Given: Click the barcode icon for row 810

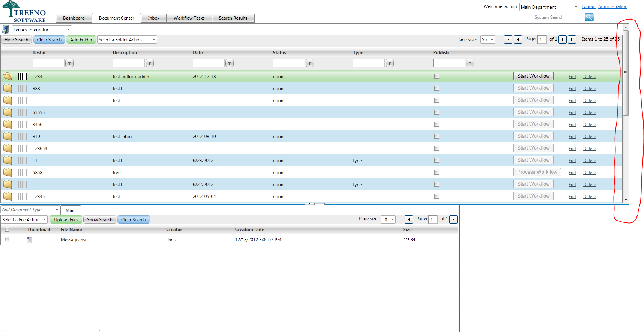Looking at the screenshot, I should (23, 137).
